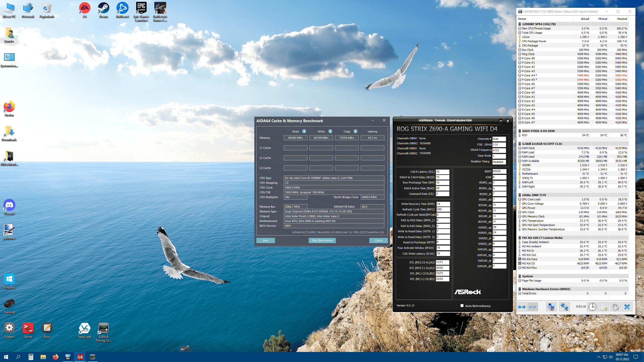Click the AIDA64 Save button

pos(265,240)
